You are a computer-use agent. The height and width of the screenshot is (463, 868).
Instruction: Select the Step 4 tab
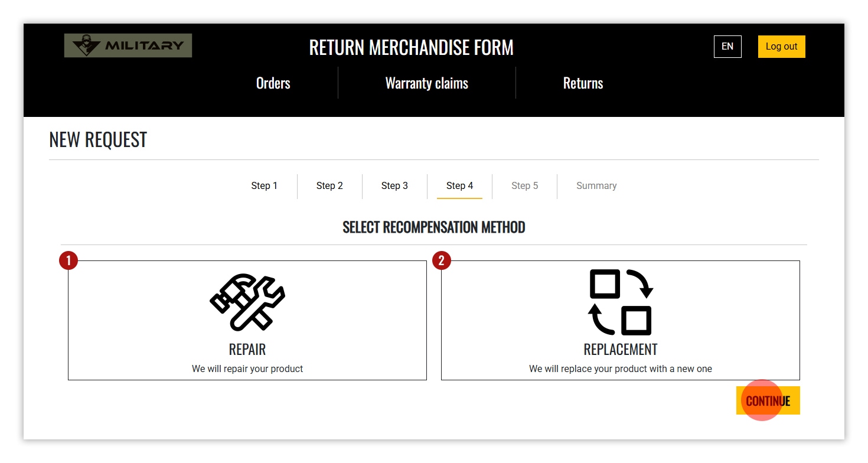point(459,185)
